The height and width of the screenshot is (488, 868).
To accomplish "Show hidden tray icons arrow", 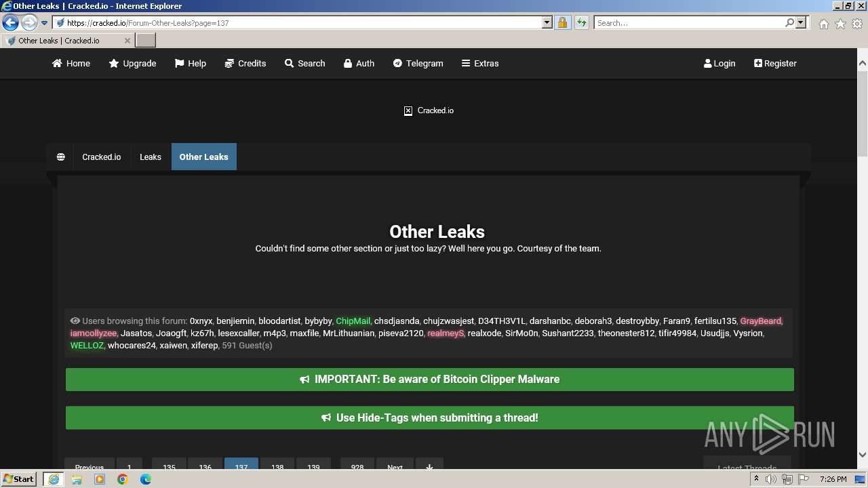I will point(756,479).
